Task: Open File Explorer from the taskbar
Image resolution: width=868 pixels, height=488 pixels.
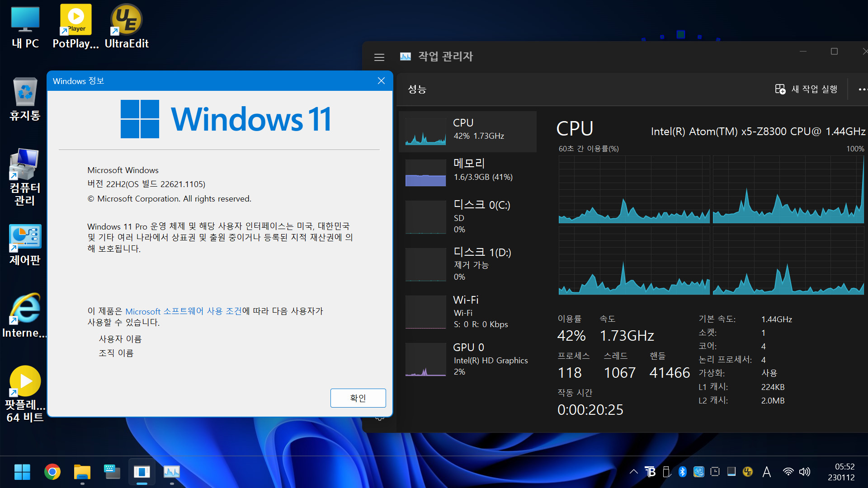Action: point(82,472)
